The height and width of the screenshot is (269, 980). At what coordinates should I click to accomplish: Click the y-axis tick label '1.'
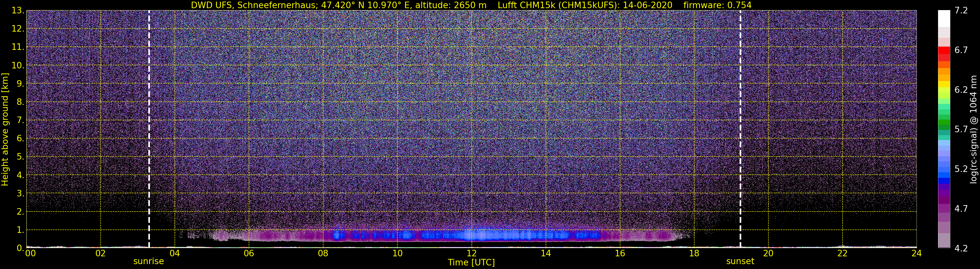pyautogui.click(x=20, y=230)
